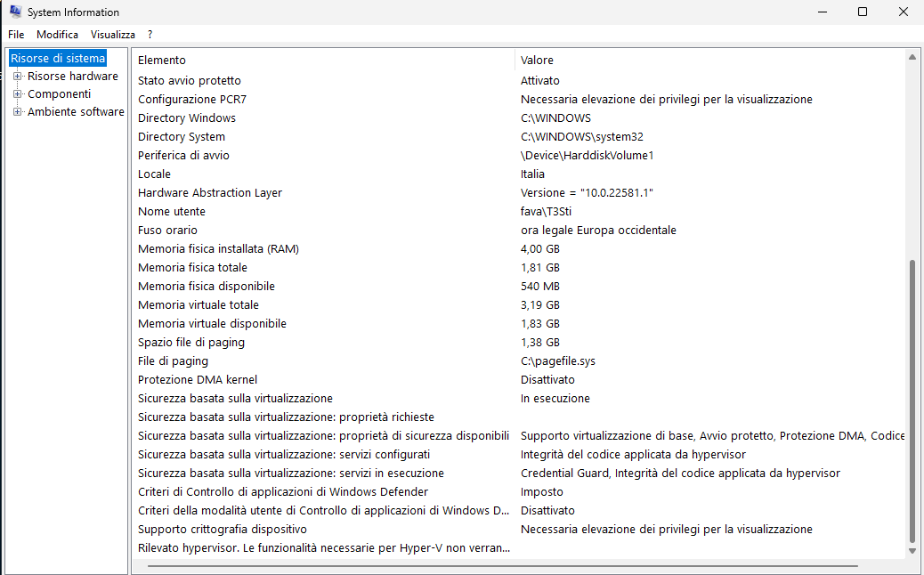Click the Credential Guard services value
Viewport: 924px width, 575px height.
click(x=680, y=474)
